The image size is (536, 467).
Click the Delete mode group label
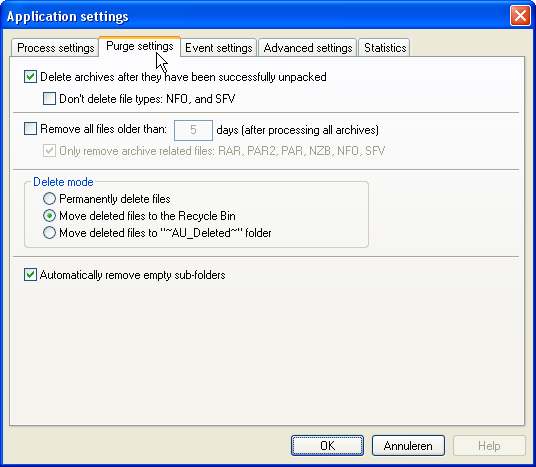click(63, 182)
